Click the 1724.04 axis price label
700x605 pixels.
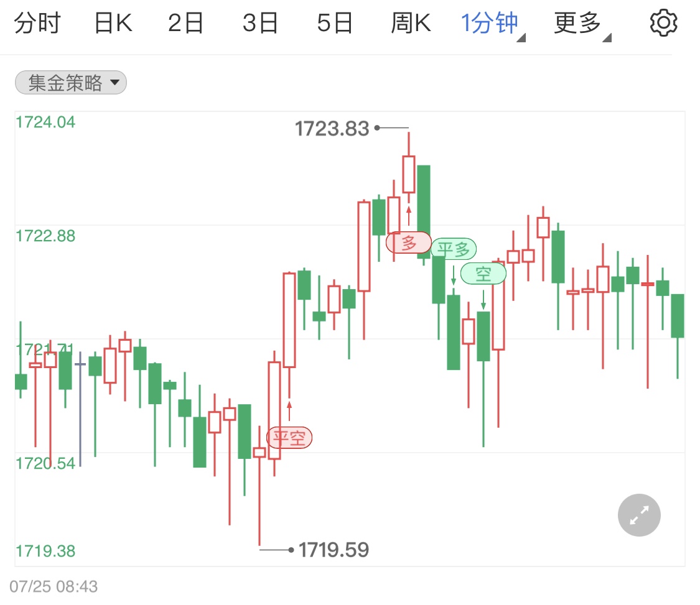[45, 122]
